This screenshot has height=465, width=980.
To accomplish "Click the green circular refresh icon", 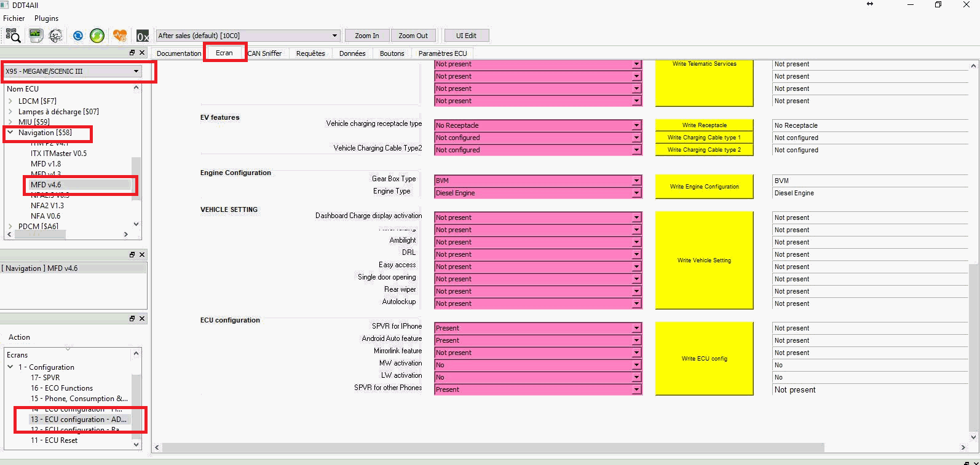I will [x=97, y=36].
